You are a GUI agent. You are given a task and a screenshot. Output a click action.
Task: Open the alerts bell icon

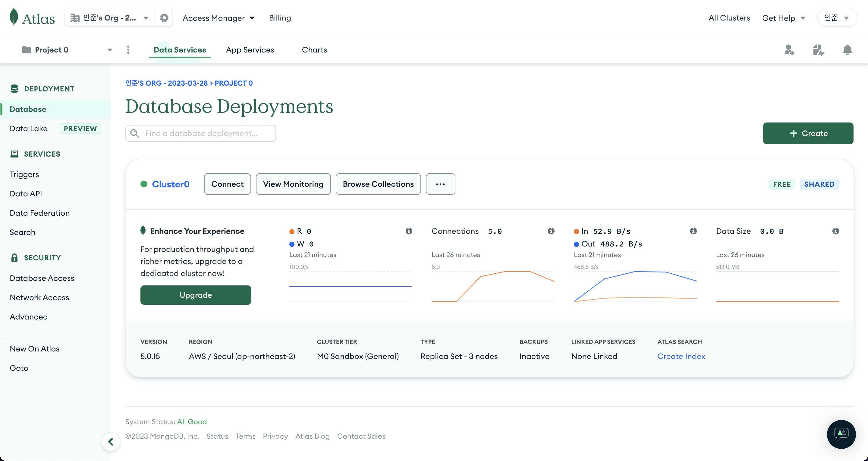[847, 50]
